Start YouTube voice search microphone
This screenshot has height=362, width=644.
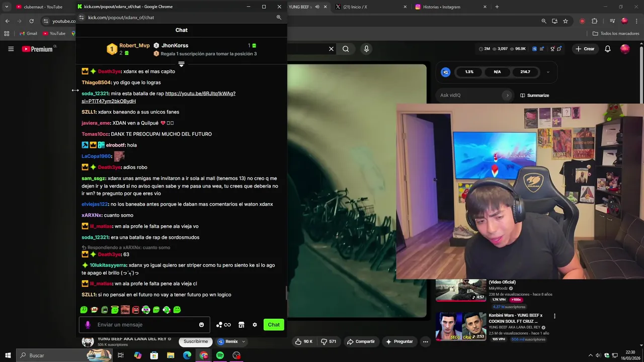point(366,49)
